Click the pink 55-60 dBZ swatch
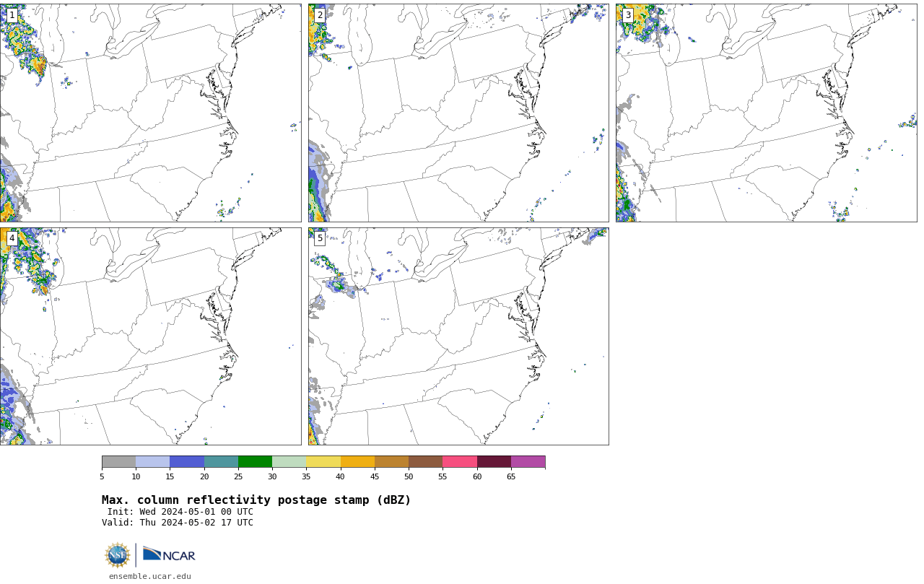 (460, 462)
